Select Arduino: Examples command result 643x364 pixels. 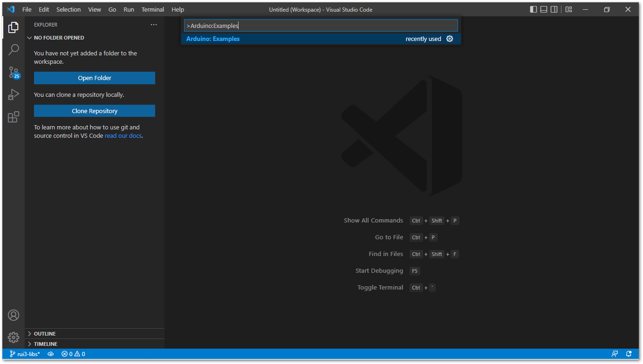pyautogui.click(x=321, y=39)
